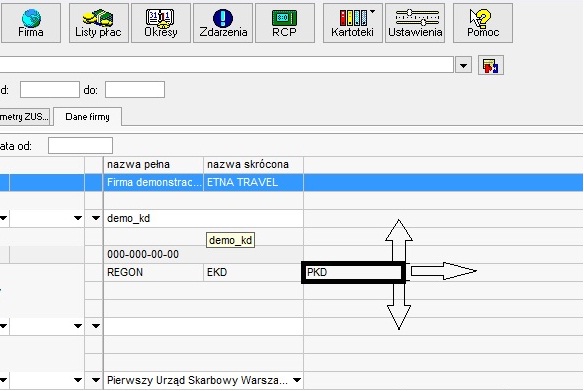Select the highlighted PKD cell
The image size is (584, 391).
(353, 272)
